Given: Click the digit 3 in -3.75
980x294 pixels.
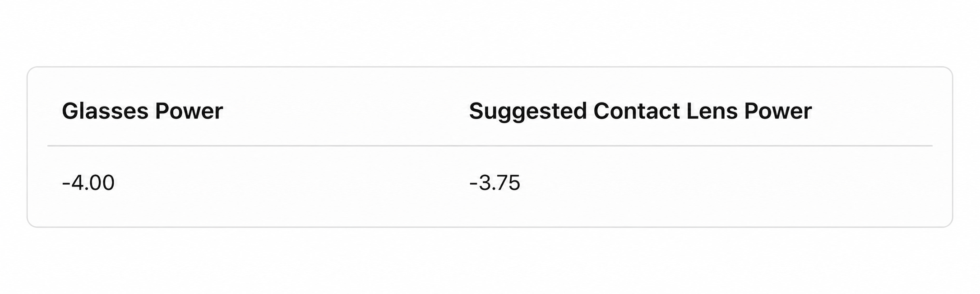Looking at the screenshot, I should coord(485,183).
